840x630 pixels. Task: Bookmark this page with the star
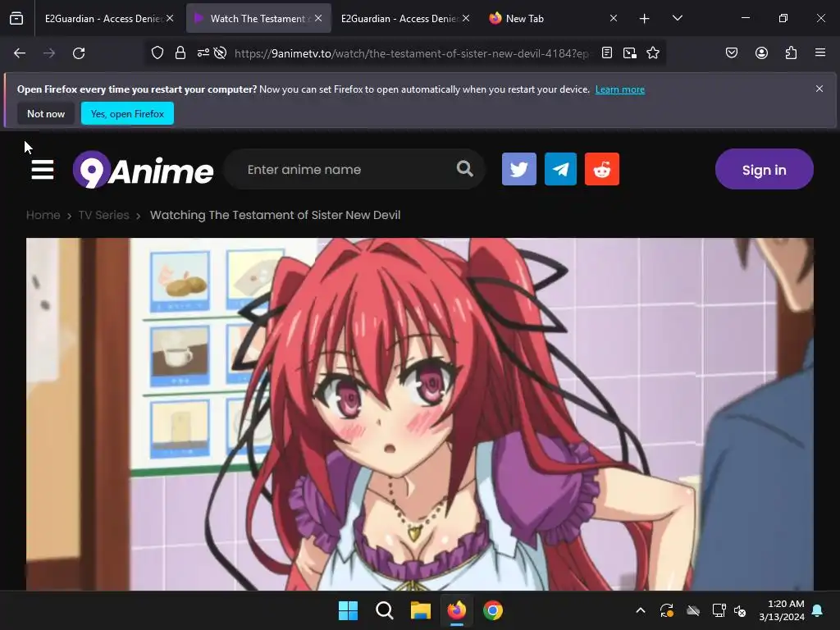coord(652,53)
